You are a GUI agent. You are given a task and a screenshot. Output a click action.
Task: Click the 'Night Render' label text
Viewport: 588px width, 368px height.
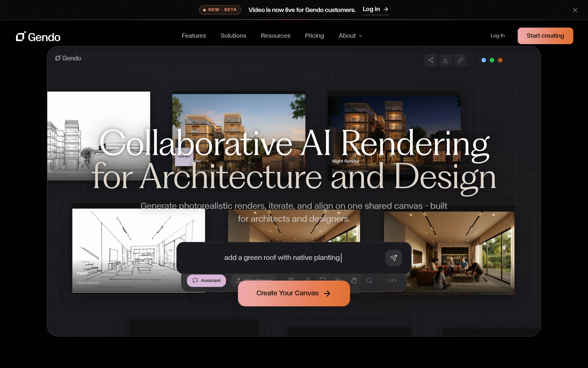tap(345, 161)
